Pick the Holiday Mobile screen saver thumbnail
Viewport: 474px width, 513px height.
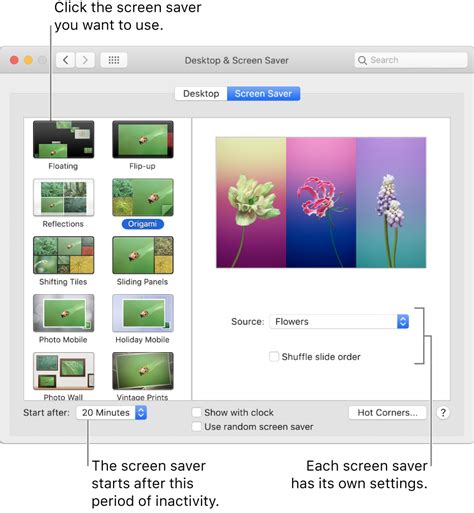(x=143, y=313)
